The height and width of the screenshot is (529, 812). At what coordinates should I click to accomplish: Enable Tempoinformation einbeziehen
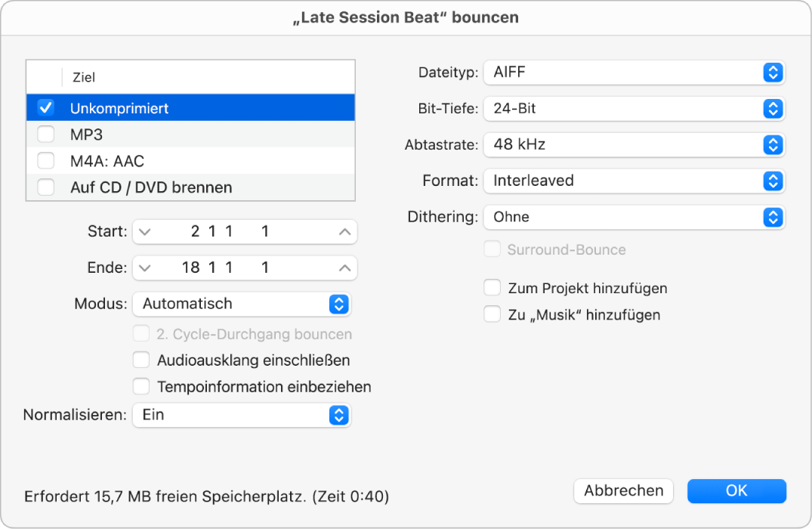141,386
